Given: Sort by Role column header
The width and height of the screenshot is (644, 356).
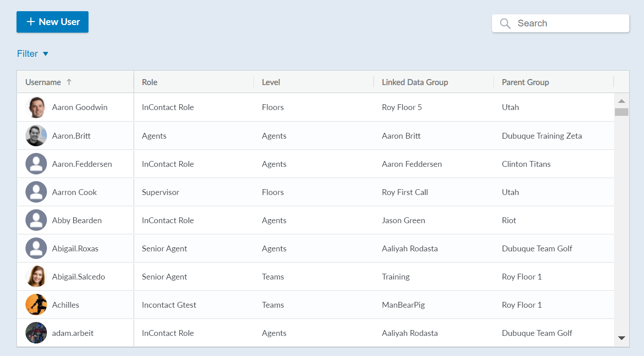Looking at the screenshot, I should tap(150, 82).
